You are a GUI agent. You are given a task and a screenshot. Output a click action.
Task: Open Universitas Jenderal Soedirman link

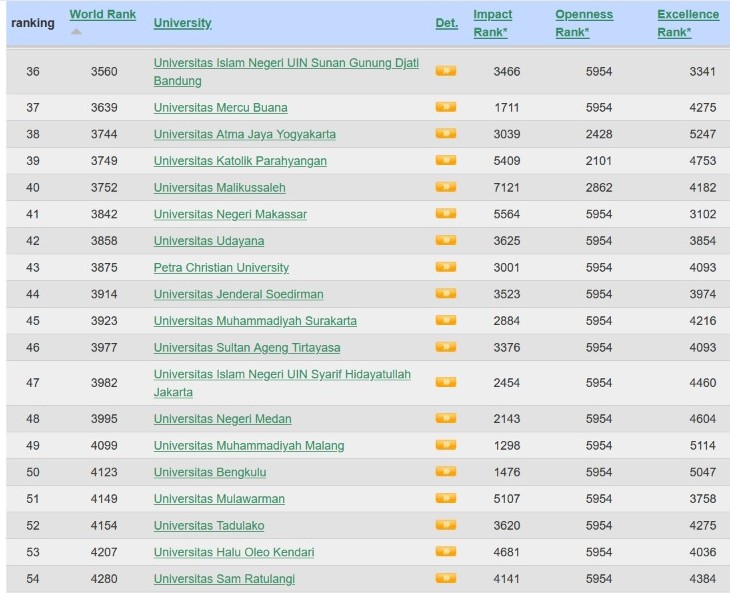(239, 294)
